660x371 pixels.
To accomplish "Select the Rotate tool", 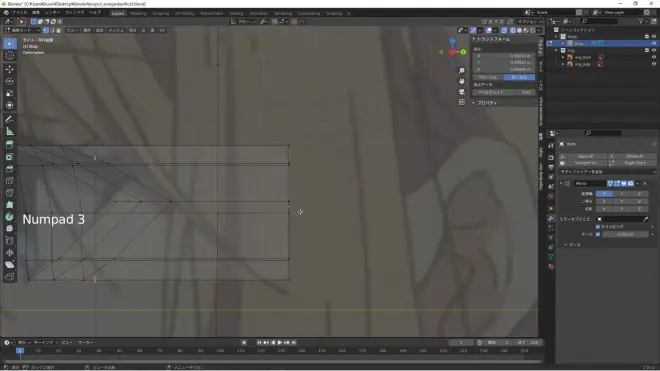I will click(10, 81).
